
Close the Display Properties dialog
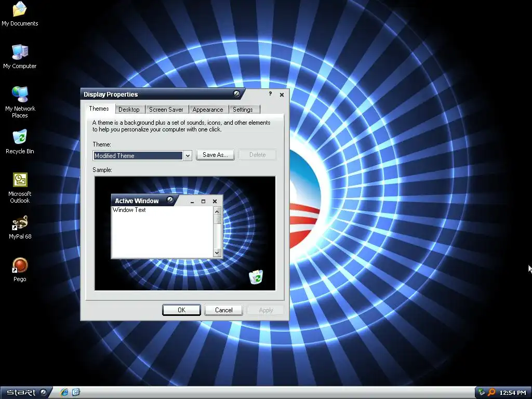pyautogui.click(x=282, y=95)
